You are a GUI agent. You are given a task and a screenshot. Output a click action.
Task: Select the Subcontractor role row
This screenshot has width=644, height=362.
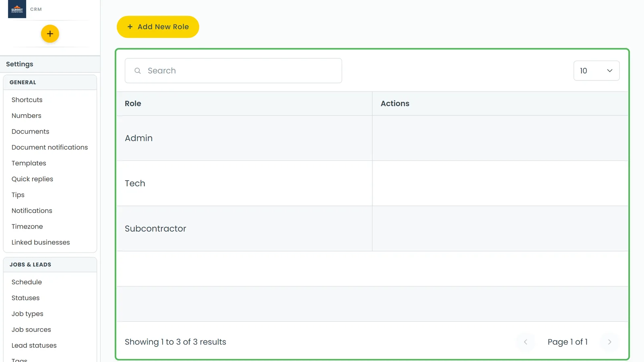(372, 228)
